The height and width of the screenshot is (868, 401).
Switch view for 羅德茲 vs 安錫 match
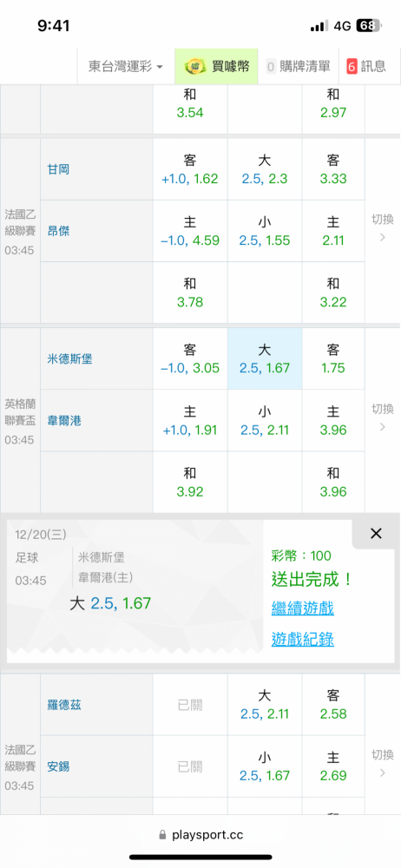coord(382,763)
